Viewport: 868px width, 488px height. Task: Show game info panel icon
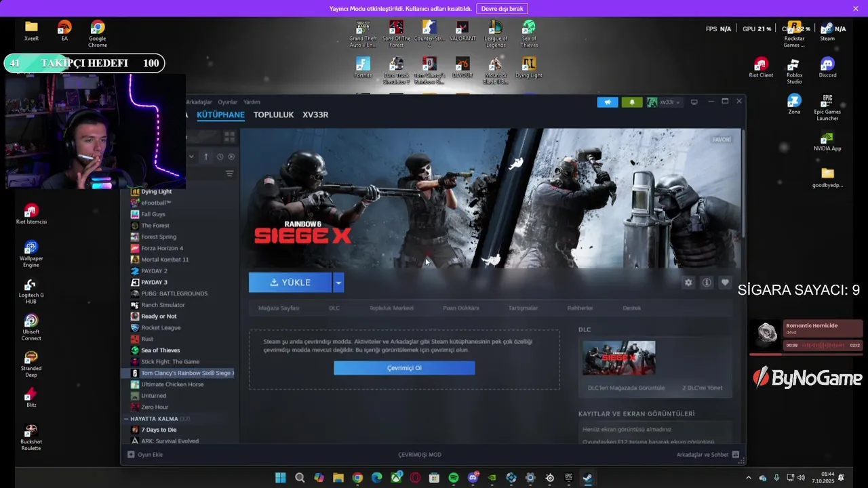(x=707, y=283)
